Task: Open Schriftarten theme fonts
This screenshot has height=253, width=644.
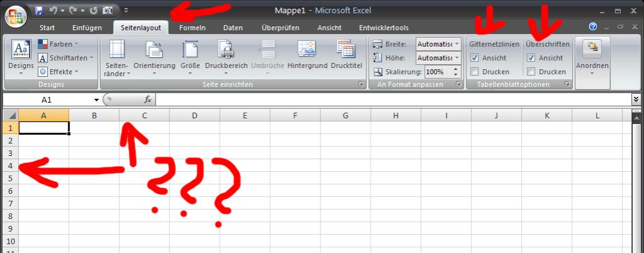Action: click(65, 58)
